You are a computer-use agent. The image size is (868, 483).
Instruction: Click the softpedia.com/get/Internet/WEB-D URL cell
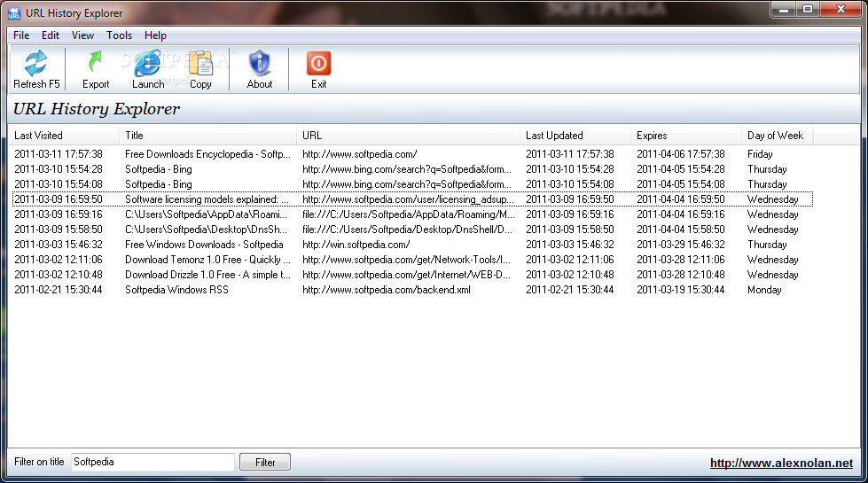click(x=406, y=275)
